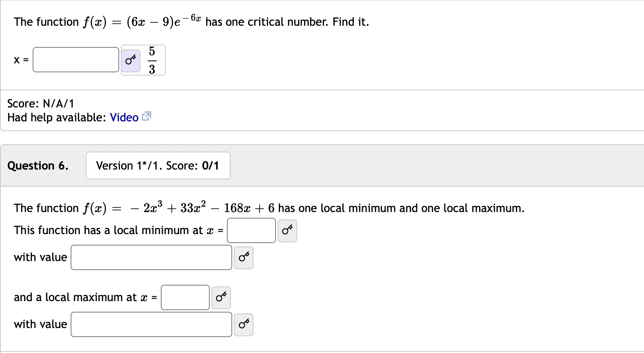This screenshot has height=353, width=644.
Task: Click the Version 1*/1 Score 0/1 button
Action: [158, 165]
